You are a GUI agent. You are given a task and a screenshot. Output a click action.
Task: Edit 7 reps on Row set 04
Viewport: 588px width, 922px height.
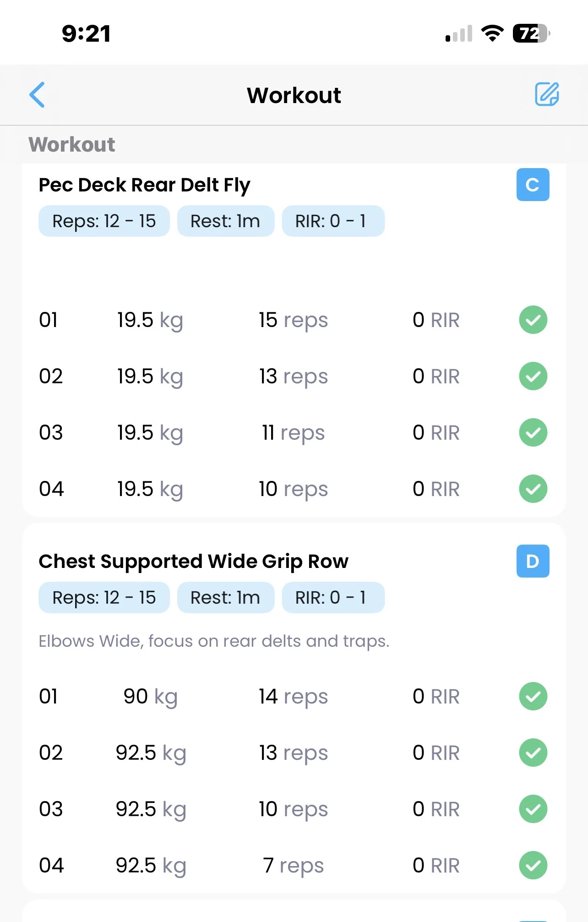click(293, 866)
